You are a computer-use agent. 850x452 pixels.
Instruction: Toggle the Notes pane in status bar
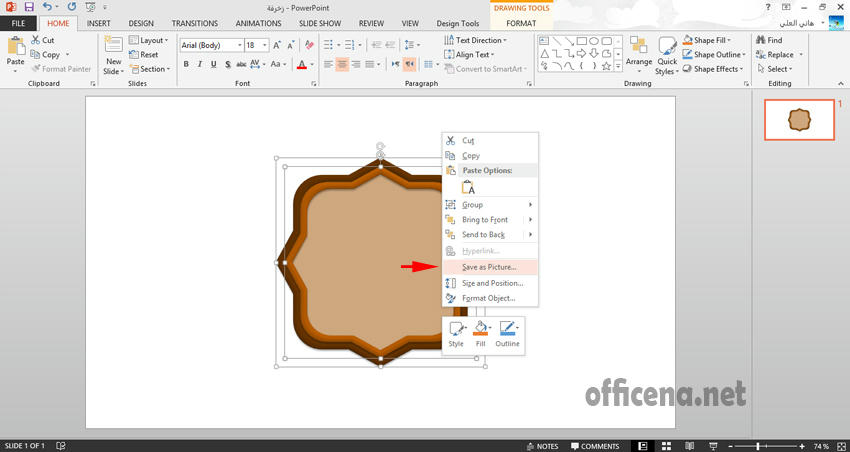[541, 446]
